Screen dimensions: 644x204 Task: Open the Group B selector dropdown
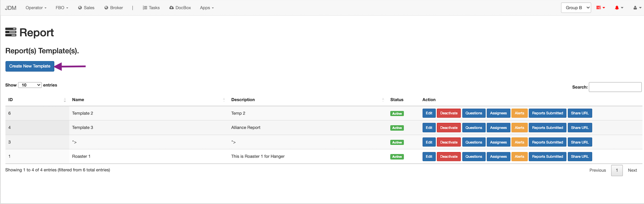click(x=576, y=8)
